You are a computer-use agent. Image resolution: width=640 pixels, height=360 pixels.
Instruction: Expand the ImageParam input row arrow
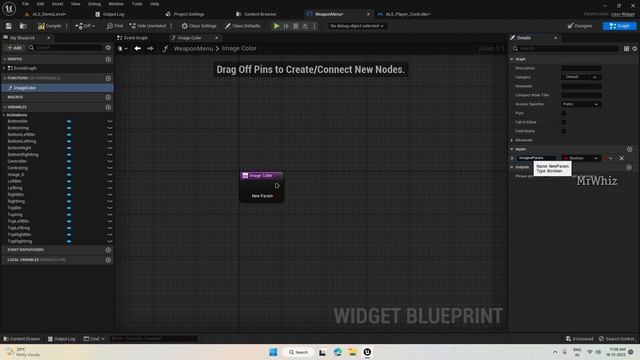pos(512,158)
